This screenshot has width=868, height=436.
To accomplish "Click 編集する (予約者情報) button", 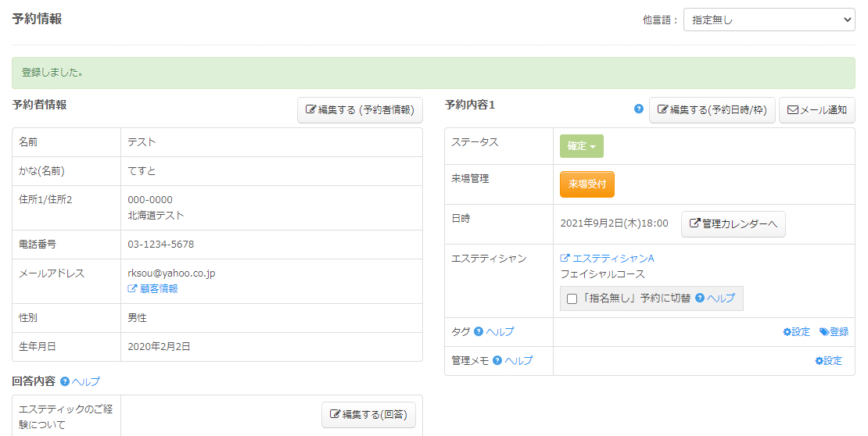I will (360, 110).
